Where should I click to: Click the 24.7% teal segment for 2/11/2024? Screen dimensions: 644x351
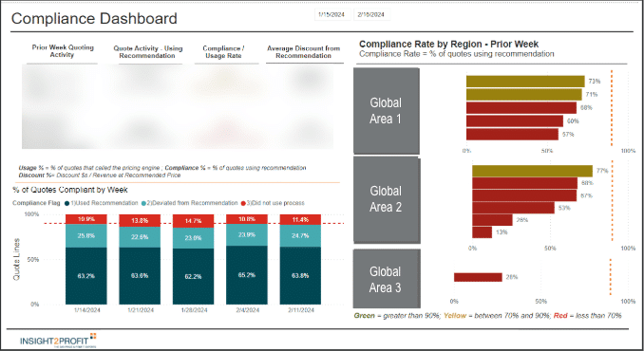tap(300, 236)
